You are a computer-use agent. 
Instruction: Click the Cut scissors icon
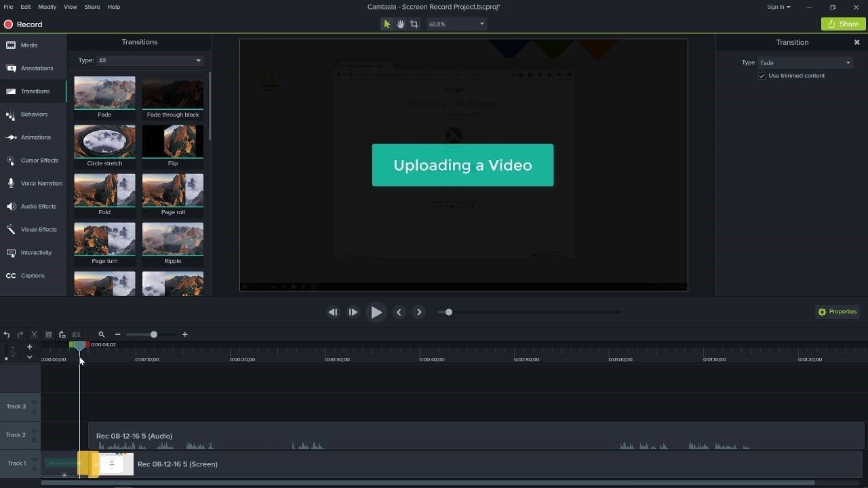tap(34, 334)
